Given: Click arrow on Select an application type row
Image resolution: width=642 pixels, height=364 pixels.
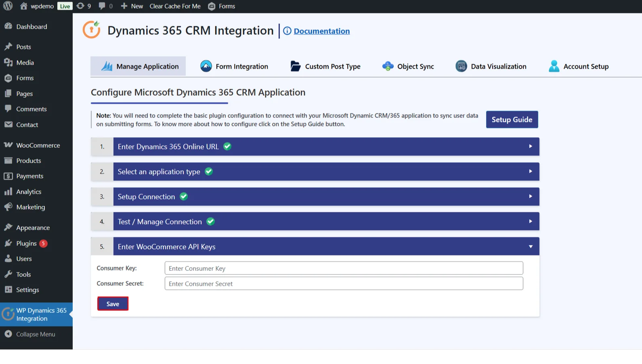Looking at the screenshot, I should click(x=531, y=172).
